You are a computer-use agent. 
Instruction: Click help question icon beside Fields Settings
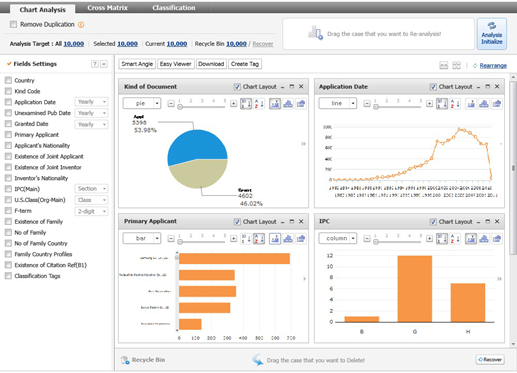[95, 64]
